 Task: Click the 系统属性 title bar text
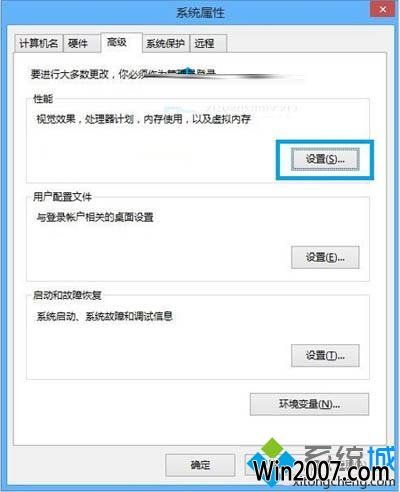click(200, 13)
